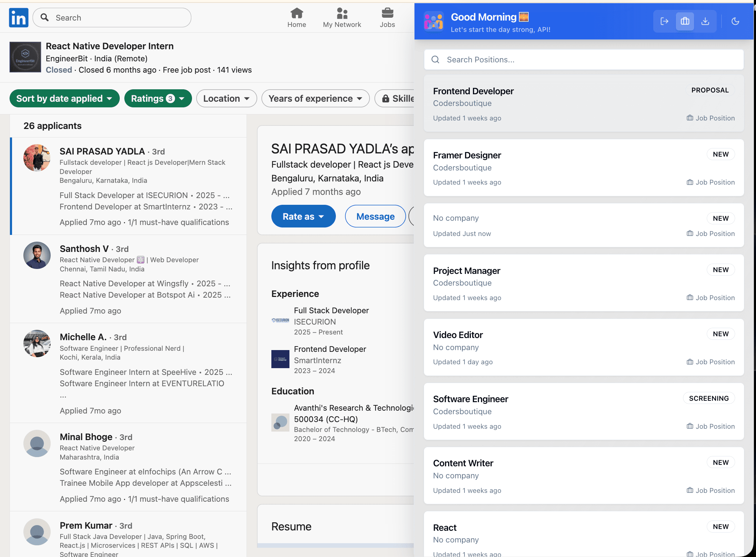Click the LinkedIn logo icon
Image resolution: width=756 pixels, height=557 pixels.
pos(19,18)
